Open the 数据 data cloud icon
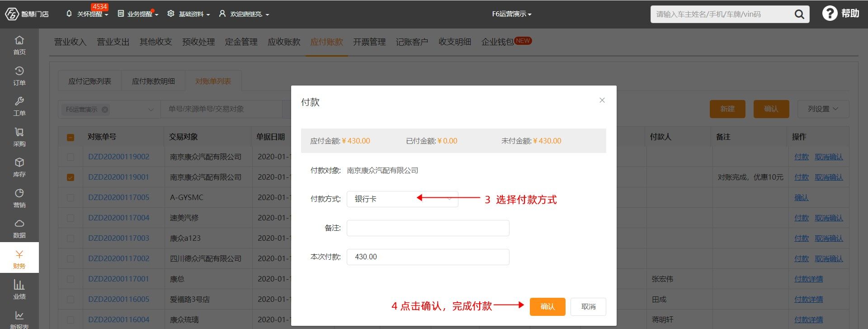 19,229
